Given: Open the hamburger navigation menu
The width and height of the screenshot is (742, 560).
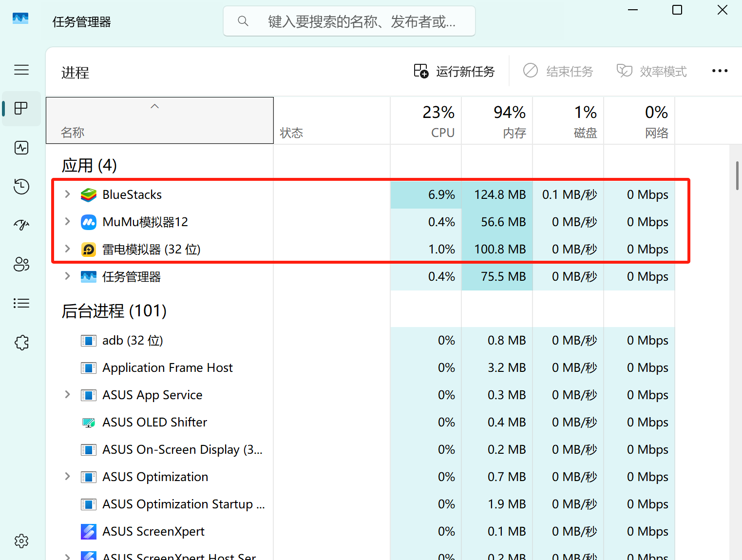Looking at the screenshot, I should (x=21, y=70).
